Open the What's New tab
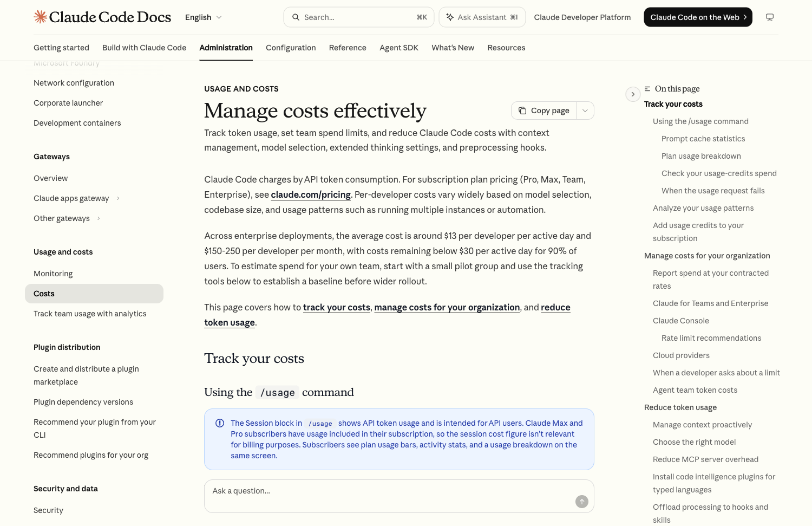 tap(453, 48)
